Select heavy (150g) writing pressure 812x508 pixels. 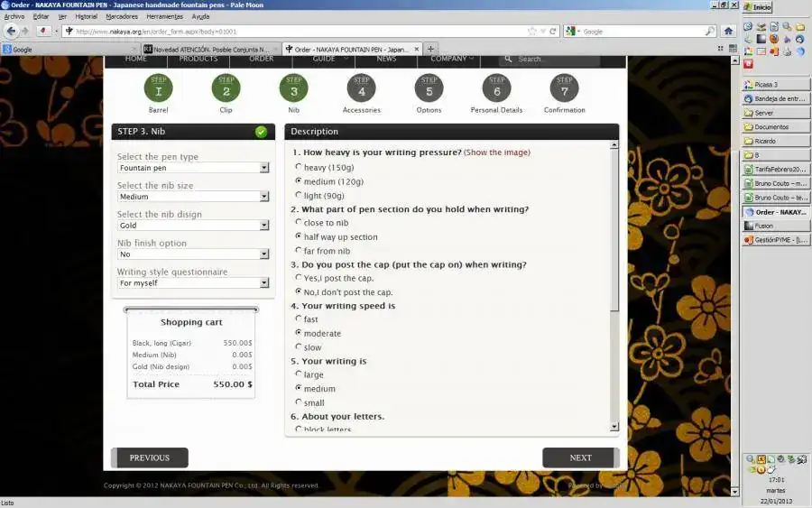click(x=299, y=167)
